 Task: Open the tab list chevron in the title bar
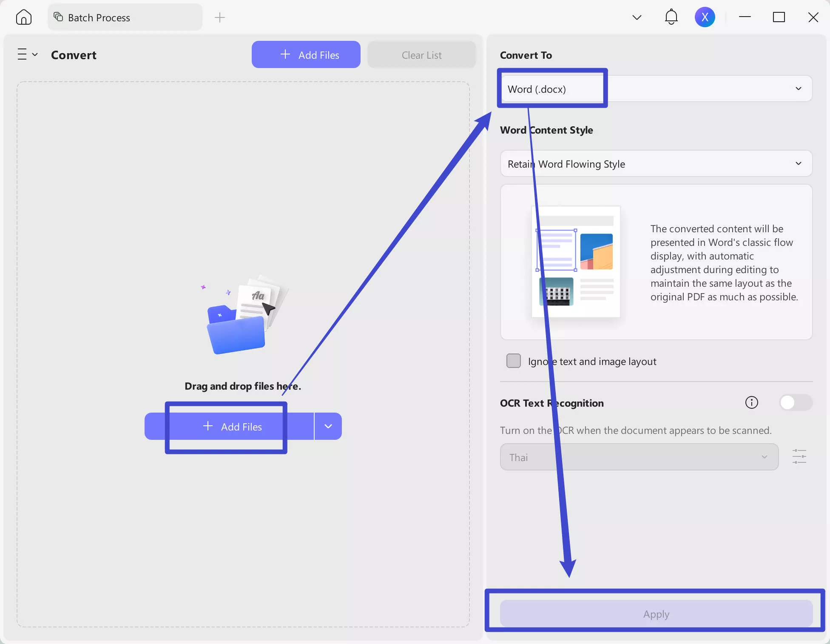pos(637,17)
